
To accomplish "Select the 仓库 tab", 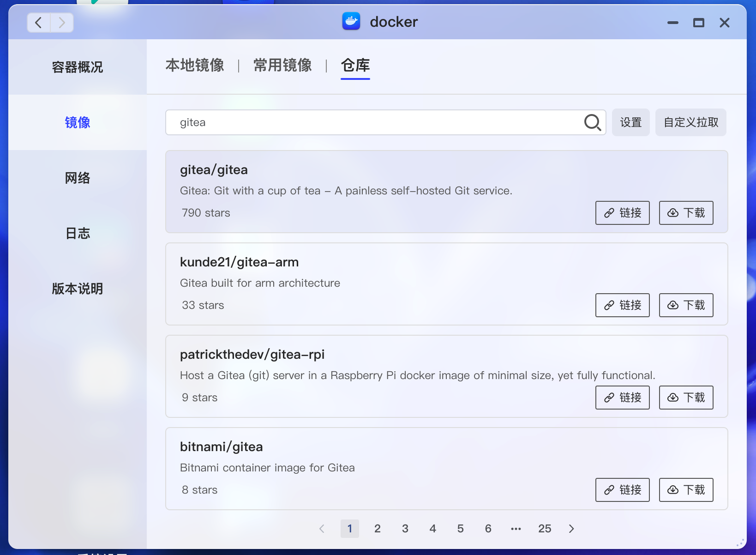I will pyautogui.click(x=355, y=65).
